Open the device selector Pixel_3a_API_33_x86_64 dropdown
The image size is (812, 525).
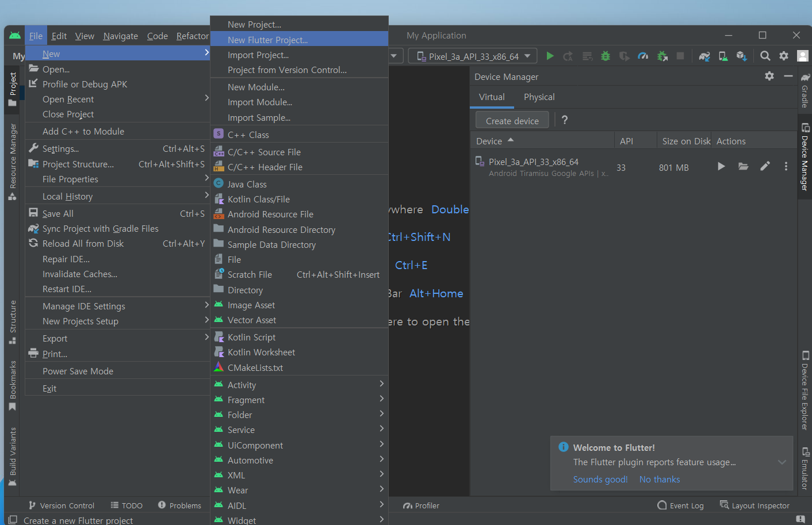473,56
